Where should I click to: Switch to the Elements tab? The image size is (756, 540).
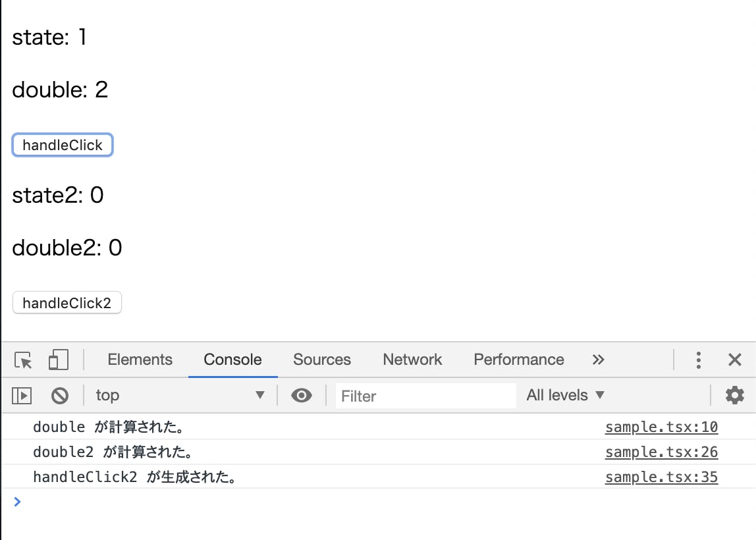(140, 360)
